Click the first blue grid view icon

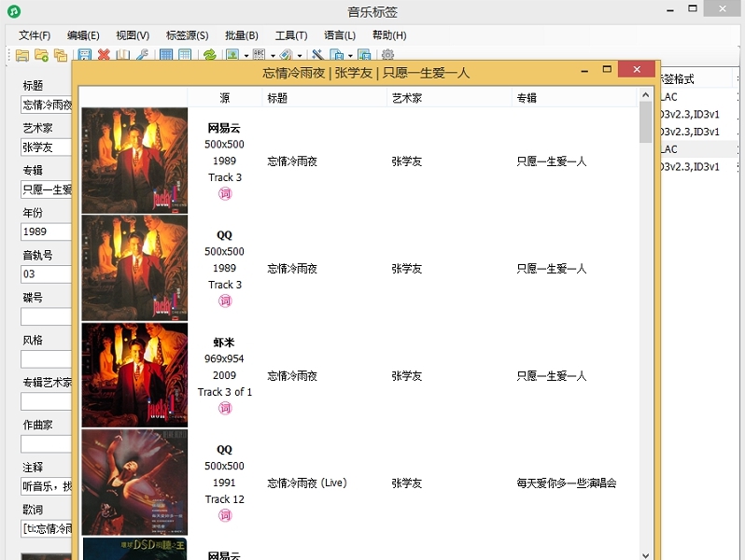pyautogui.click(x=166, y=55)
